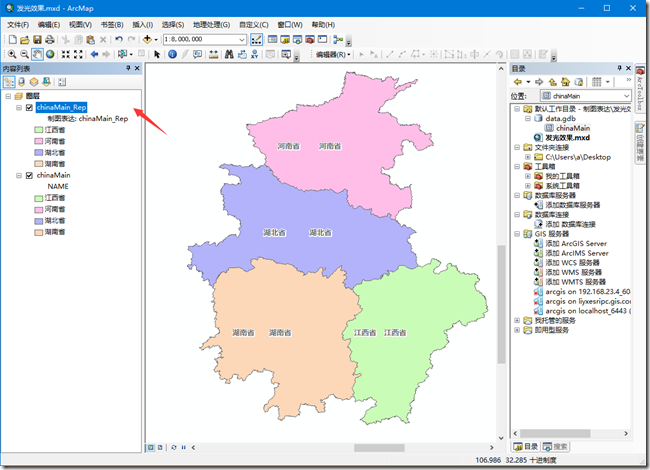Go back to previous extent
This screenshot has height=470, width=650.
pyautogui.click(x=94, y=54)
